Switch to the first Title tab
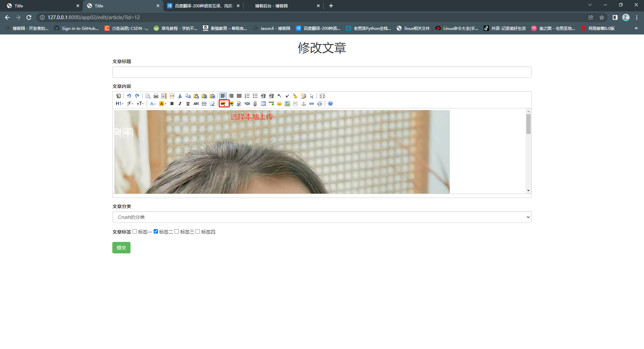Viewport: 644px width, 349px height. (42, 6)
